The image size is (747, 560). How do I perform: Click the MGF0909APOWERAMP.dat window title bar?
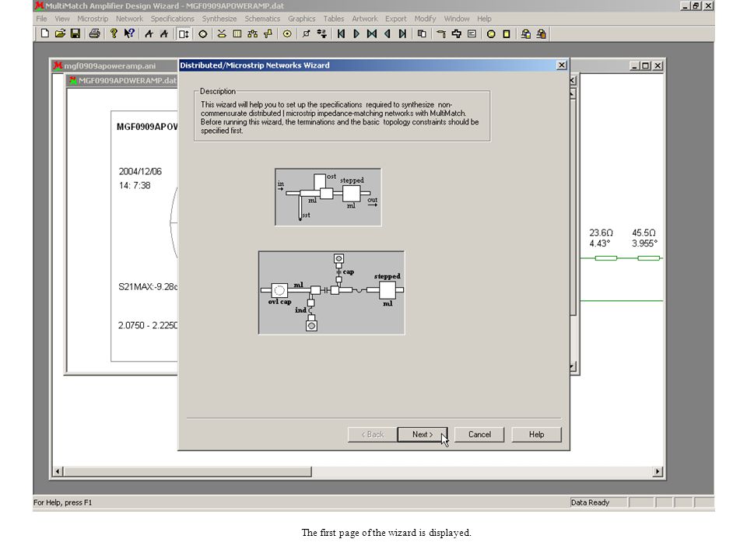tap(122, 80)
